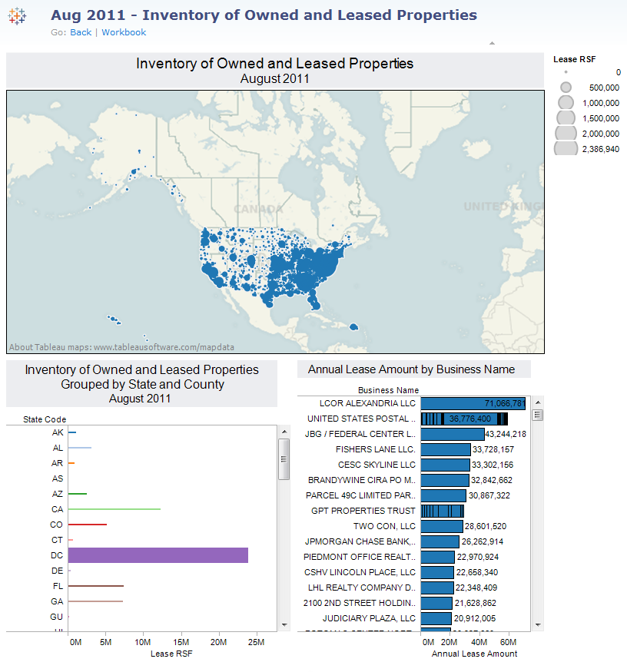Select the light green CA bar
627x672 pixels.
pyautogui.click(x=114, y=509)
